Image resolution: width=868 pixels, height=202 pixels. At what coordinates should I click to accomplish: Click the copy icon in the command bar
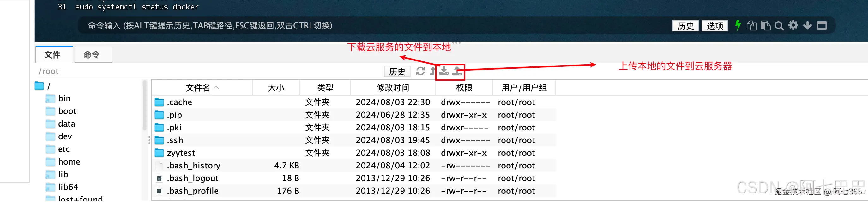pyautogui.click(x=752, y=26)
